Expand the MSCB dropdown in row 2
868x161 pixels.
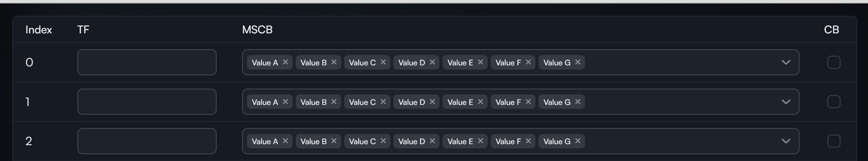tap(786, 141)
